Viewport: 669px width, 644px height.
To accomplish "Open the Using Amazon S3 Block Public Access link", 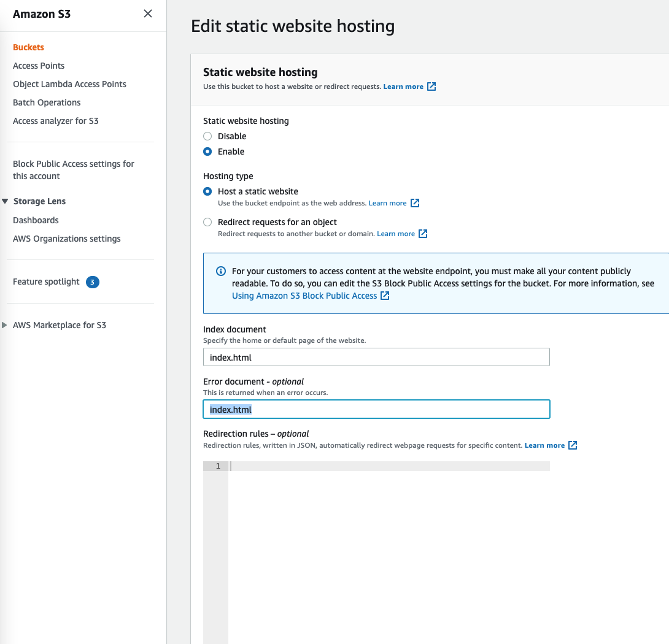I will [x=304, y=296].
